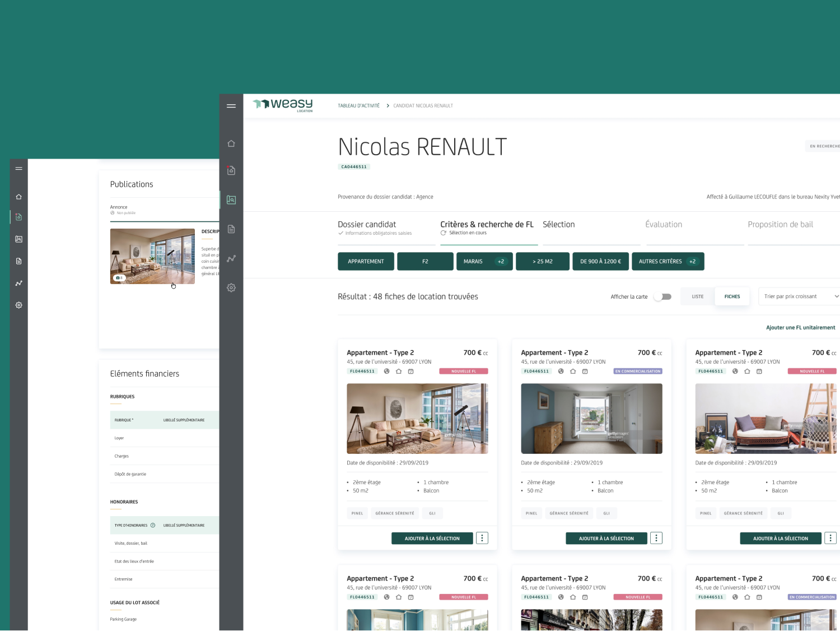Image resolution: width=840 pixels, height=631 pixels.
Task: Click house icon on first apartment card
Action: 399,371
